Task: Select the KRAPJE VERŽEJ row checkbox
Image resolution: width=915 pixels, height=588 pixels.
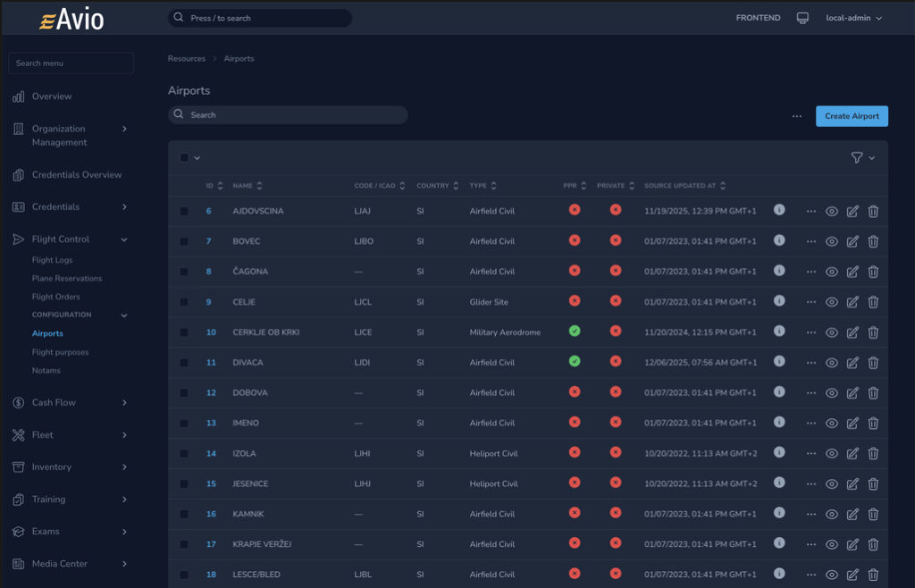Action: [184, 545]
